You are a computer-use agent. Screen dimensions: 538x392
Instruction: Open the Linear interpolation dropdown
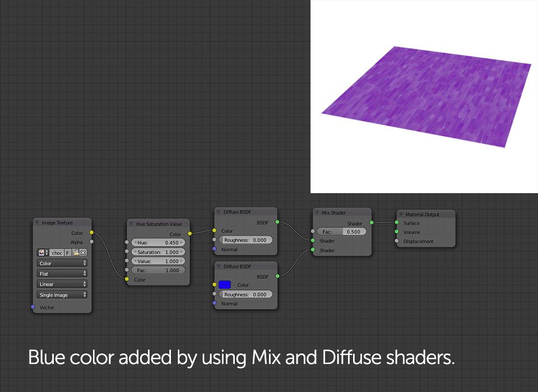62,284
